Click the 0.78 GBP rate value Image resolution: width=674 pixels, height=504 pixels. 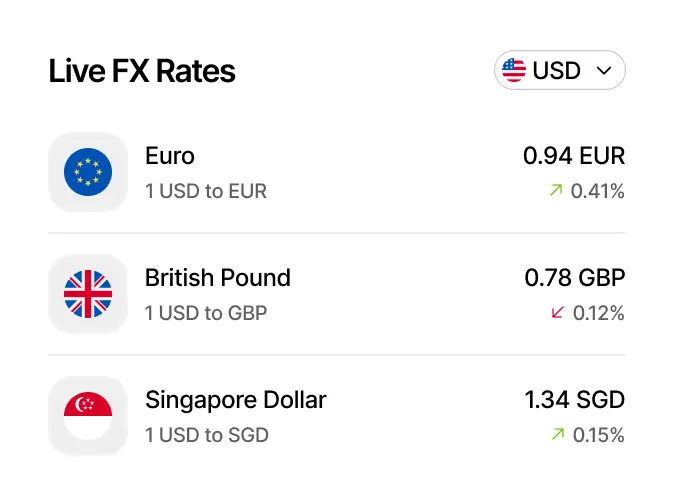coord(575,278)
